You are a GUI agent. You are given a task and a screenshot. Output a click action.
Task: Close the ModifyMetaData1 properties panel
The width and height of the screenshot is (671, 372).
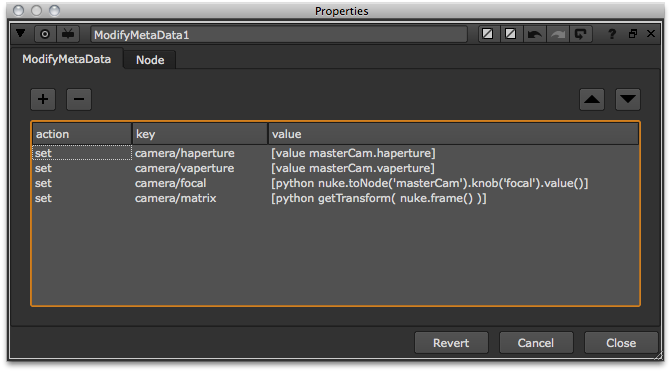click(651, 33)
